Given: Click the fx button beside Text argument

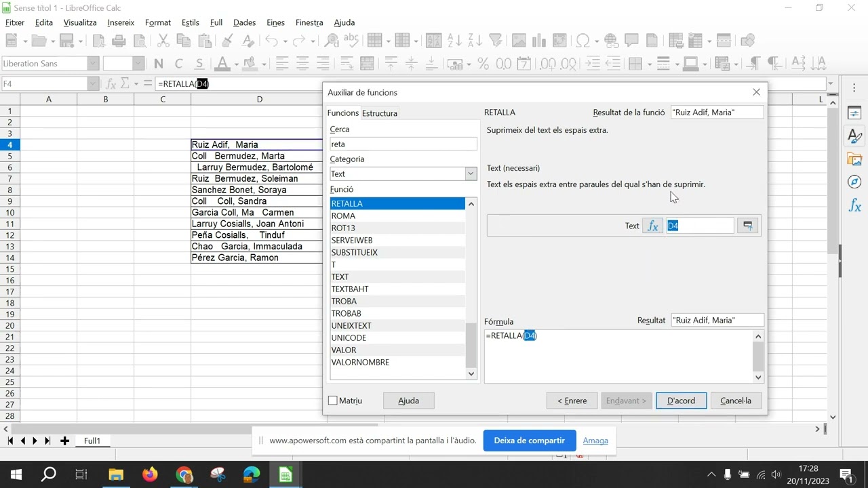Looking at the screenshot, I should coord(652,226).
